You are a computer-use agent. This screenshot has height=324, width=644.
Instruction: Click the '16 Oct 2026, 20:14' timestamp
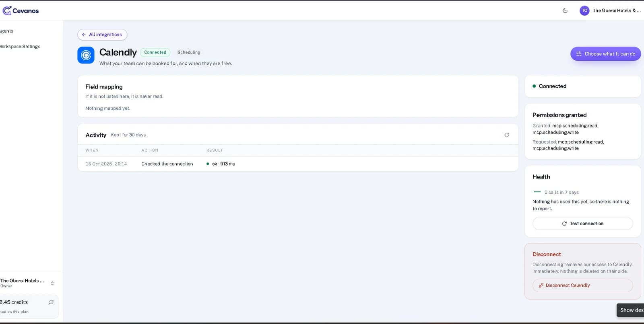(x=106, y=164)
